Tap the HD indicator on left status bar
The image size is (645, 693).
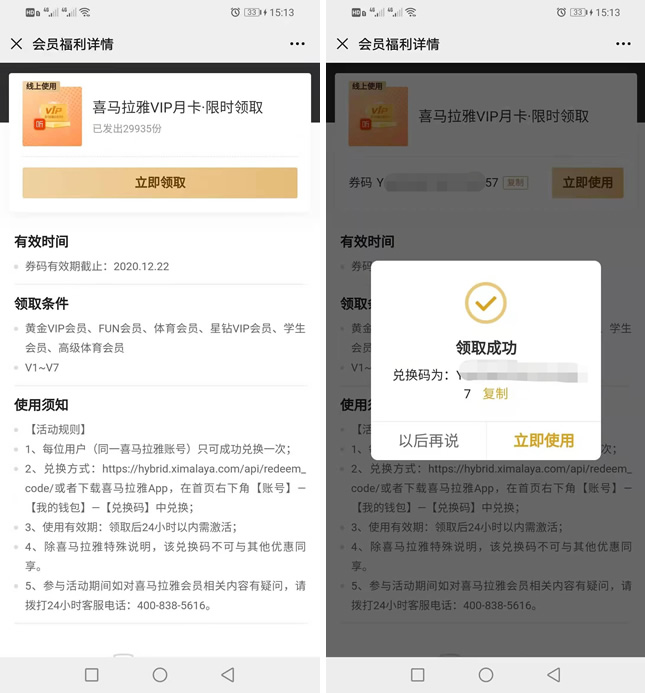pos(32,13)
